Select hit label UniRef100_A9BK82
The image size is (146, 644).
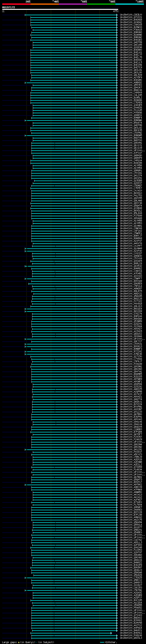pos(131,82)
